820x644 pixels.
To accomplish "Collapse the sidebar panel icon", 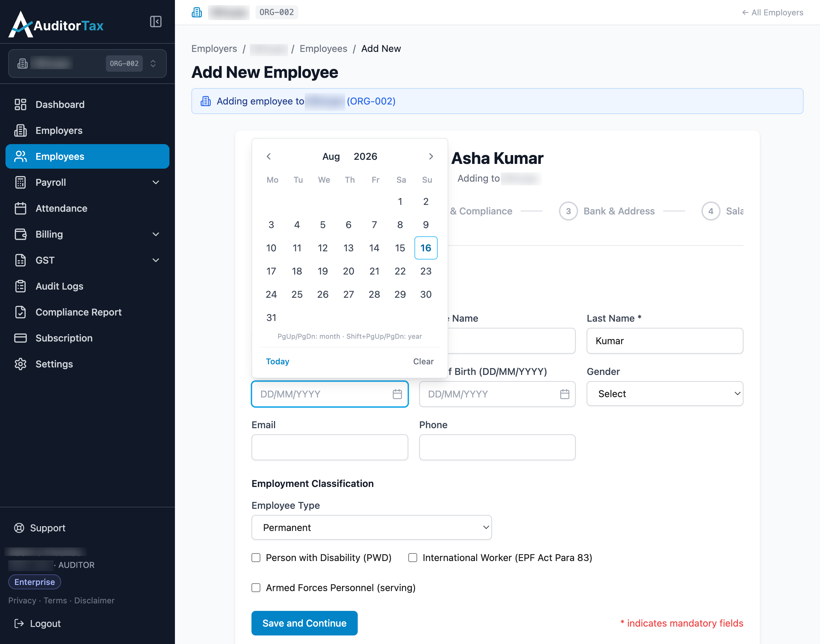I will click(155, 22).
